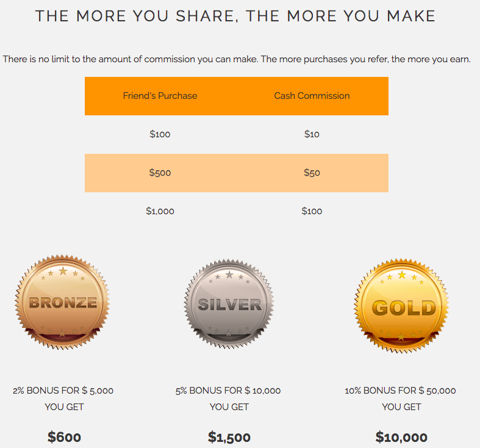Image resolution: width=480 pixels, height=448 pixels.
Task: Click the $10,000 gold reward amount
Action: tap(401, 437)
